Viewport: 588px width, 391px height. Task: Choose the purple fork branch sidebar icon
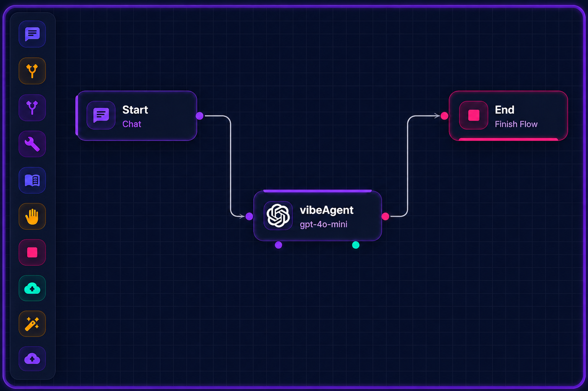[x=32, y=107]
